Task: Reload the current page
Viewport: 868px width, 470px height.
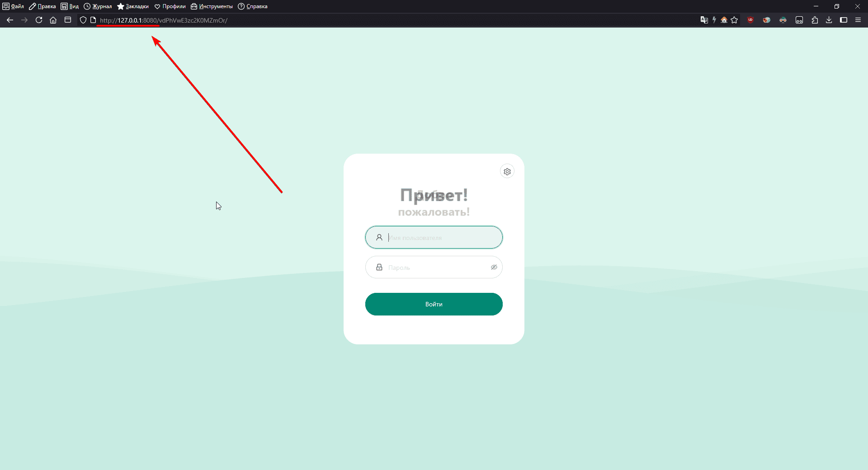Action: pyautogui.click(x=39, y=20)
